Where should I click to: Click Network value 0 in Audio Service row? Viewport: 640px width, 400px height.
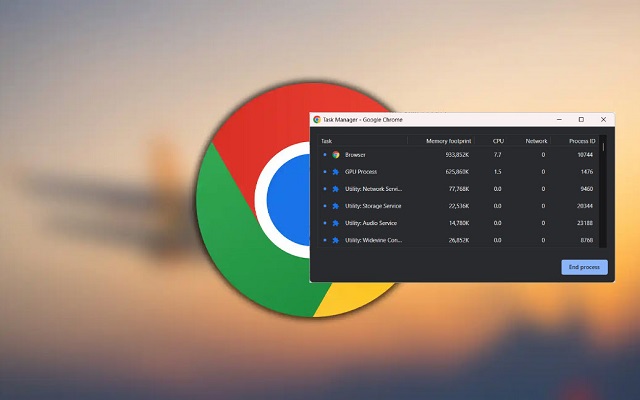tap(543, 223)
